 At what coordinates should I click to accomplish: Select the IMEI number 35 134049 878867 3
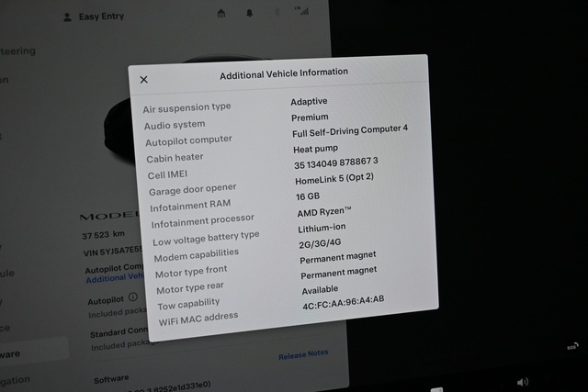click(336, 163)
